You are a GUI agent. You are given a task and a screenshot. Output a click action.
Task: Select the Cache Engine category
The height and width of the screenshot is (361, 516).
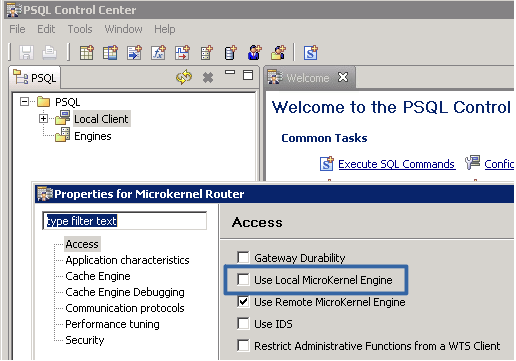[x=98, y=276]
